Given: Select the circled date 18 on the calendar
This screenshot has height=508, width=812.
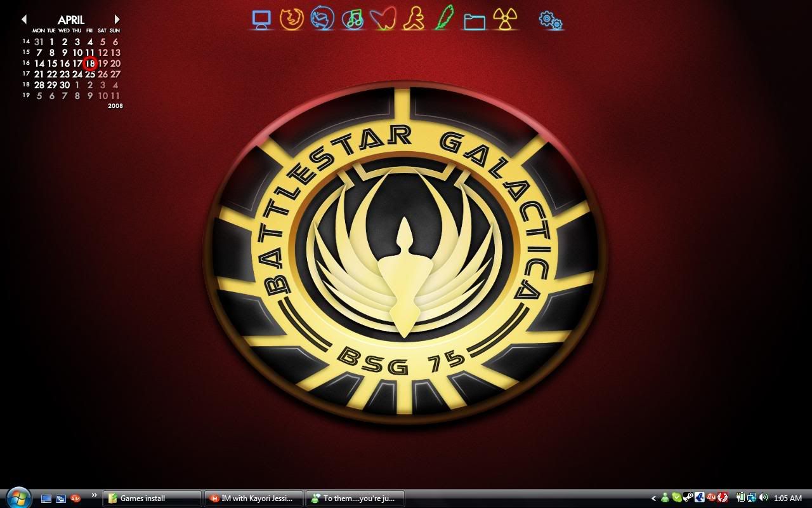Looking at the screenshot, I should pos(90,63).
